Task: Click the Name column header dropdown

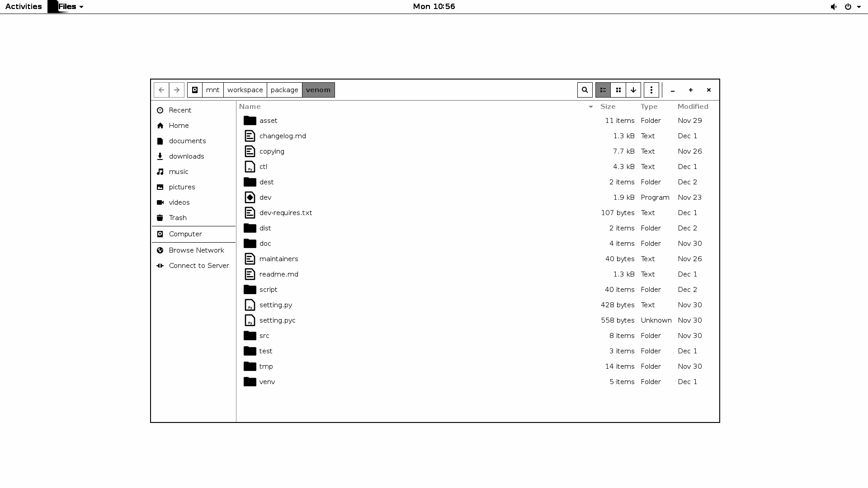Action: click(591, 107)
